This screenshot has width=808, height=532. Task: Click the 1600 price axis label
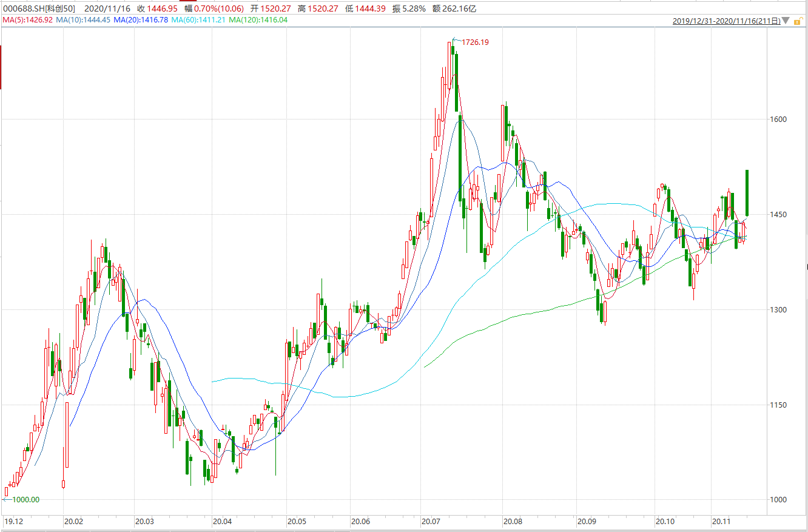778,119
